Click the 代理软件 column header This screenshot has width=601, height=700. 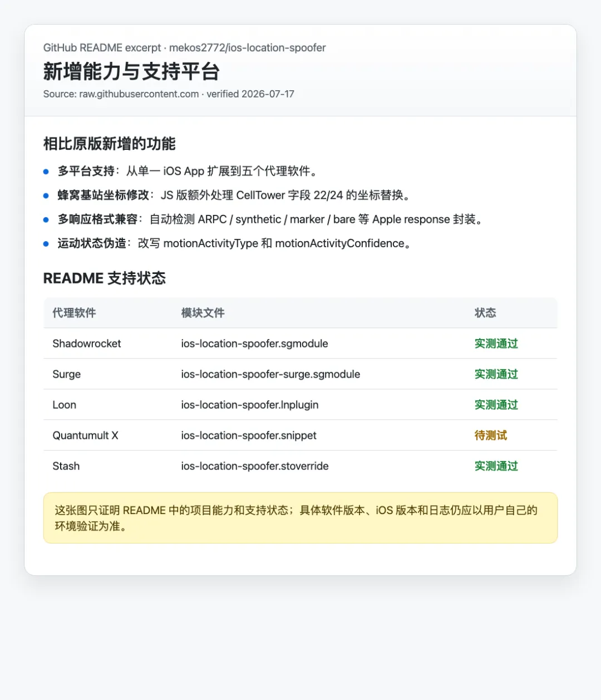(x=74, y=313)
